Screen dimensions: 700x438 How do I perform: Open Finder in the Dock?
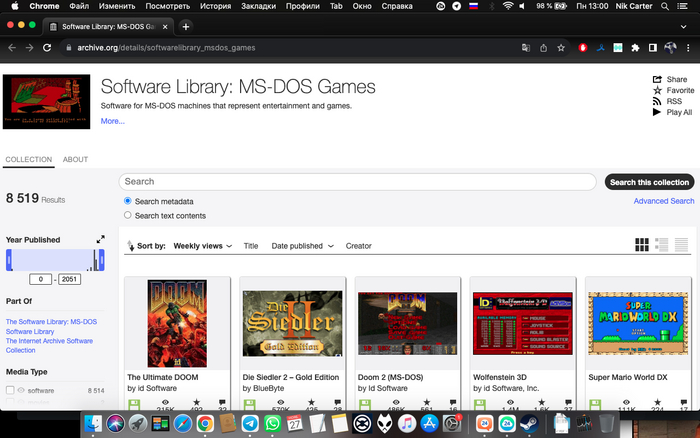coord(93,423)
